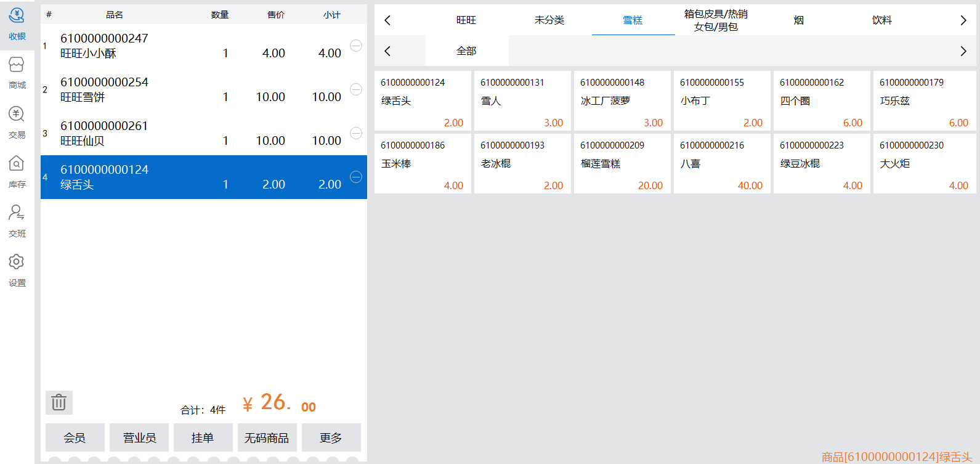Go to next subcategory with right arrow
The height and width of the screenshot is (464, 980).
(x=963, y=51)
